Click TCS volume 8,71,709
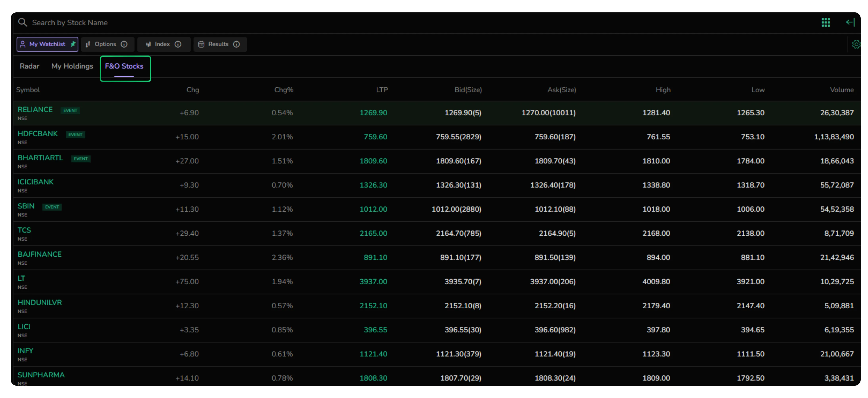 point(839,233)
